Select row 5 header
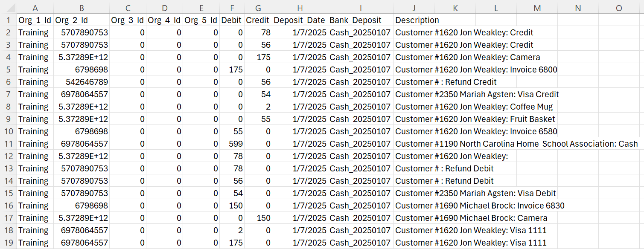The image size is (644, 249). 8,69
